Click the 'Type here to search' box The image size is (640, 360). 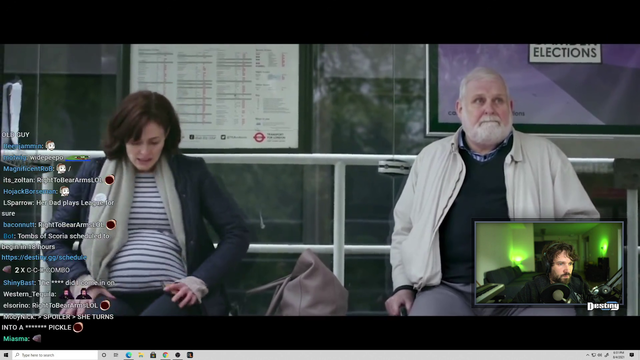(x=55, y=355)
